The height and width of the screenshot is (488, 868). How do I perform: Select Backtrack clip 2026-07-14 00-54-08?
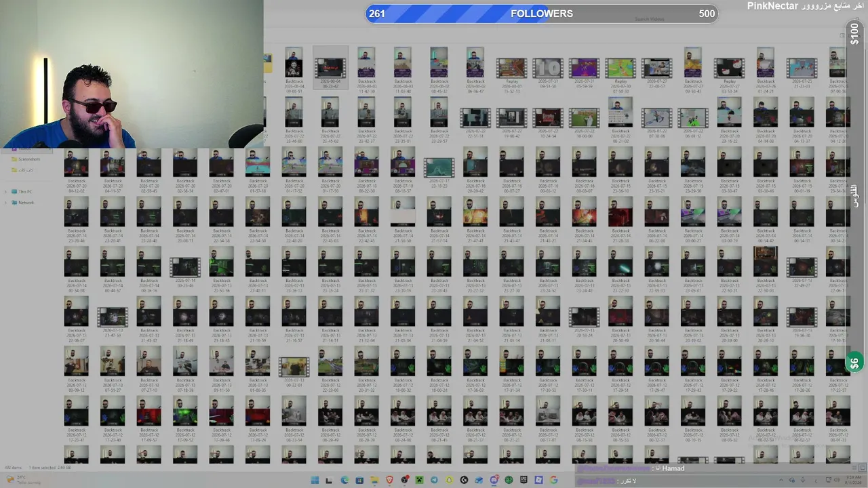coord(76,270)
